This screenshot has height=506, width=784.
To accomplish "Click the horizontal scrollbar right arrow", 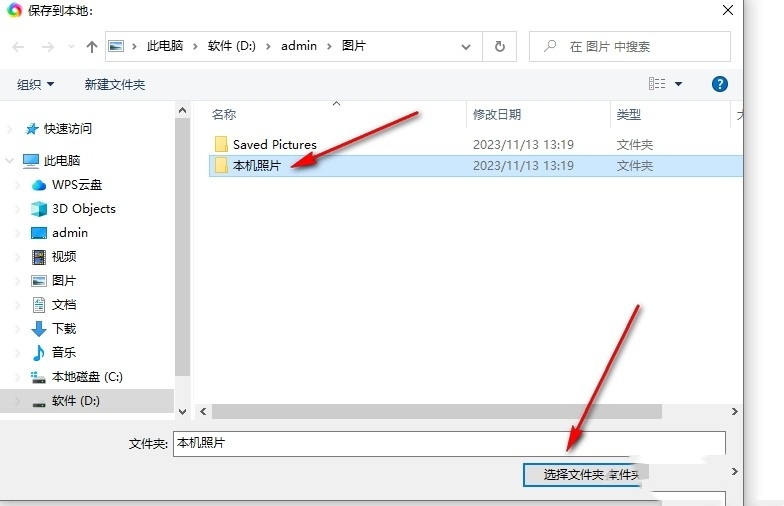I will [734, 412].
